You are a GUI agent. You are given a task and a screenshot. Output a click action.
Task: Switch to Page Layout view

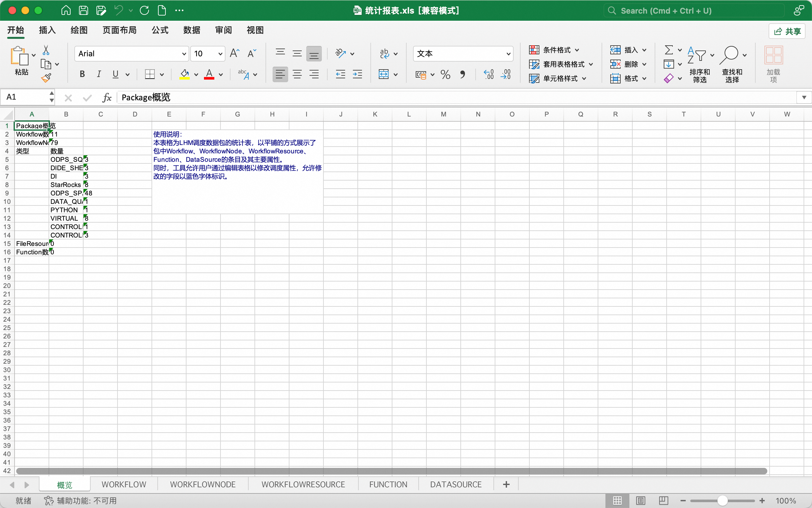(641, 501)
